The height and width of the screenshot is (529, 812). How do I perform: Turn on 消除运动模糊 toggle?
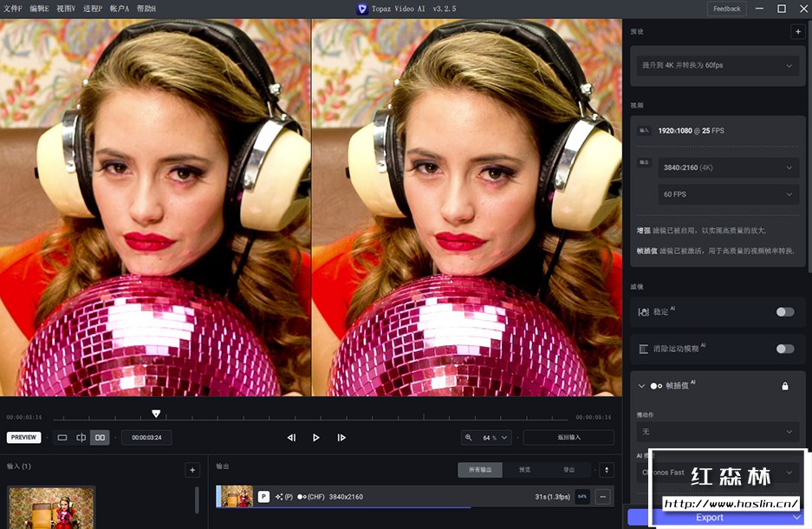pos(784,349)
